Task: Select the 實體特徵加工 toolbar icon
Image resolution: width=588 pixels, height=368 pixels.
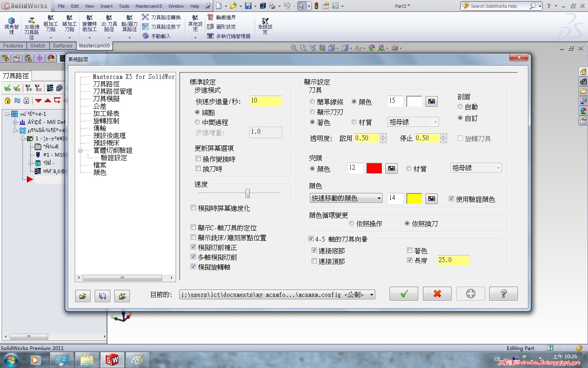Action: click(89, 24)
